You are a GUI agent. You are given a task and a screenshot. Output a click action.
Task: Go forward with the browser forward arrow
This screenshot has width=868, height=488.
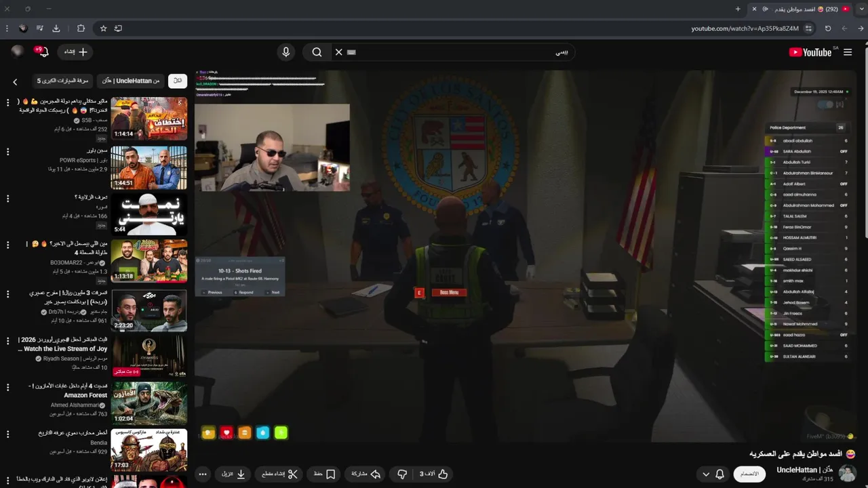844,28
